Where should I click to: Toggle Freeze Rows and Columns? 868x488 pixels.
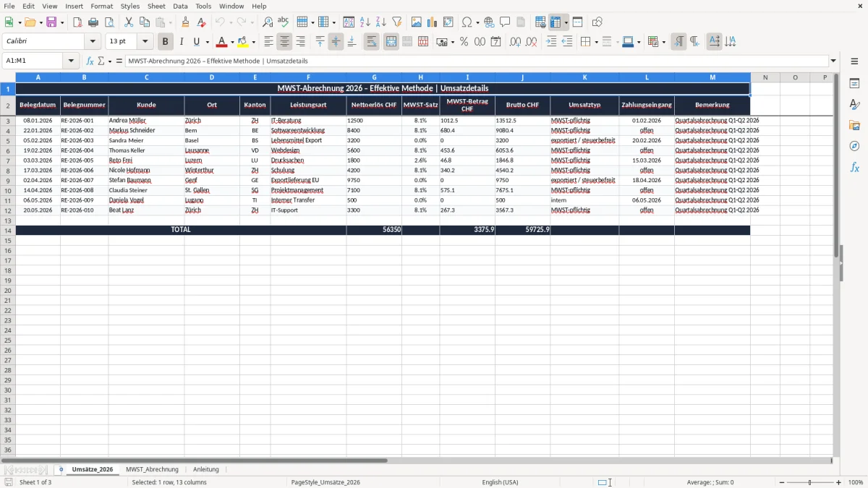click(x=556, y=22)
